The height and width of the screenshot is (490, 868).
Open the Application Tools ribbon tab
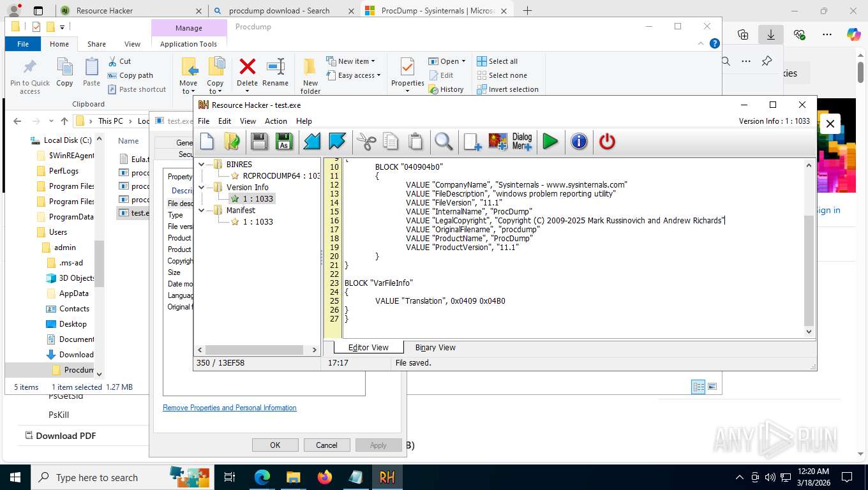click(188, 44)
